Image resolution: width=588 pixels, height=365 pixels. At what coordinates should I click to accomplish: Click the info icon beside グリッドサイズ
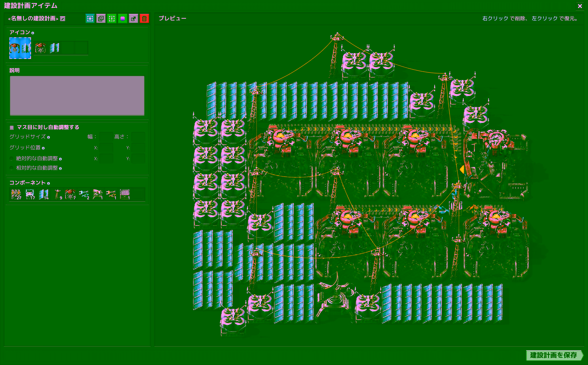tap(49, 137)
